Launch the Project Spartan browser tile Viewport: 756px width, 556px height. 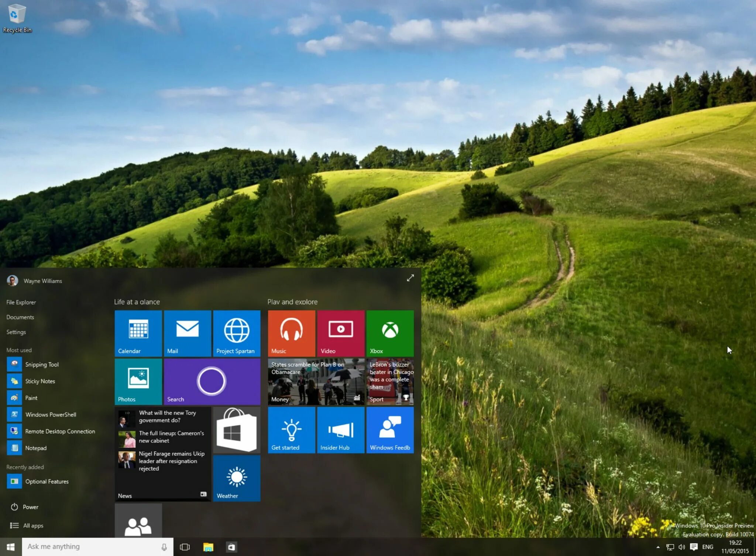(x=237, y=333)
